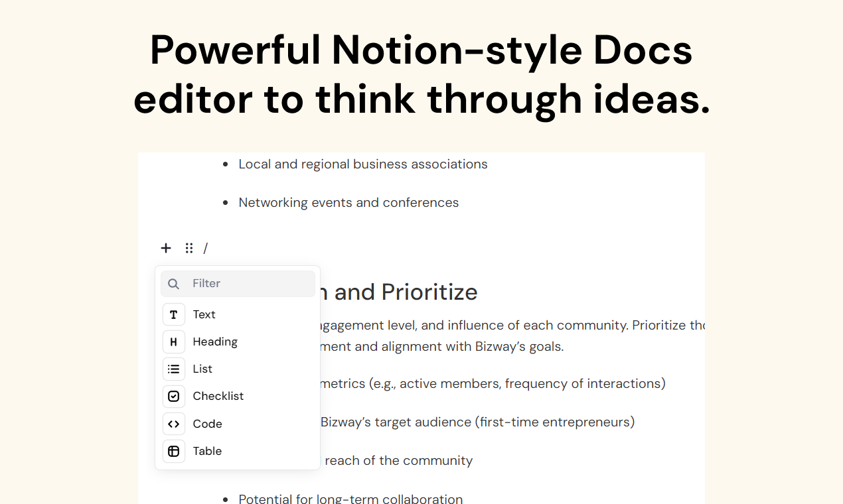
Task: Click the Checklist block checkbox icon
Action: pyautogui.click(x=174, y=396)
